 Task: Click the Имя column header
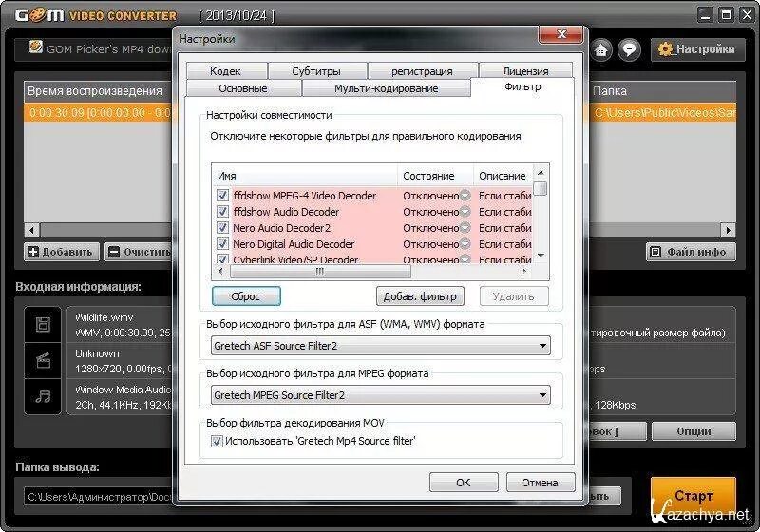pyautogui.click(x=305, y=176)
